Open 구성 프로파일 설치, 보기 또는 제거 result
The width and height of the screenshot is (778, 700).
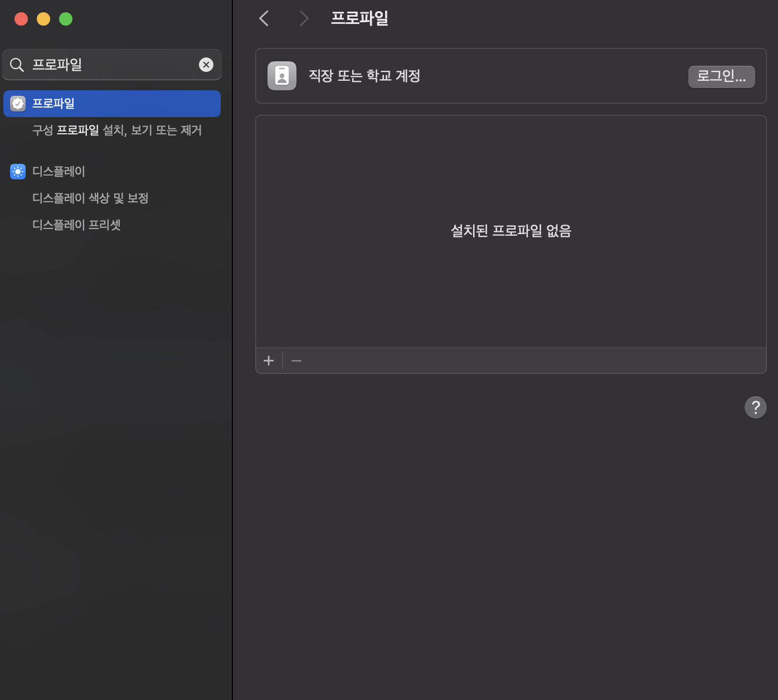click(x=117, y=130)
